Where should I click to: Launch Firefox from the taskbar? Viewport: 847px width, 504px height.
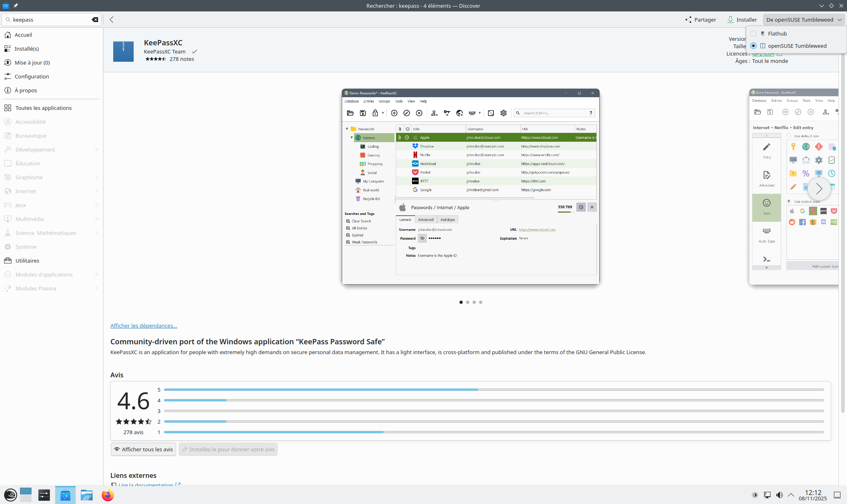click(x=108, y=495)
